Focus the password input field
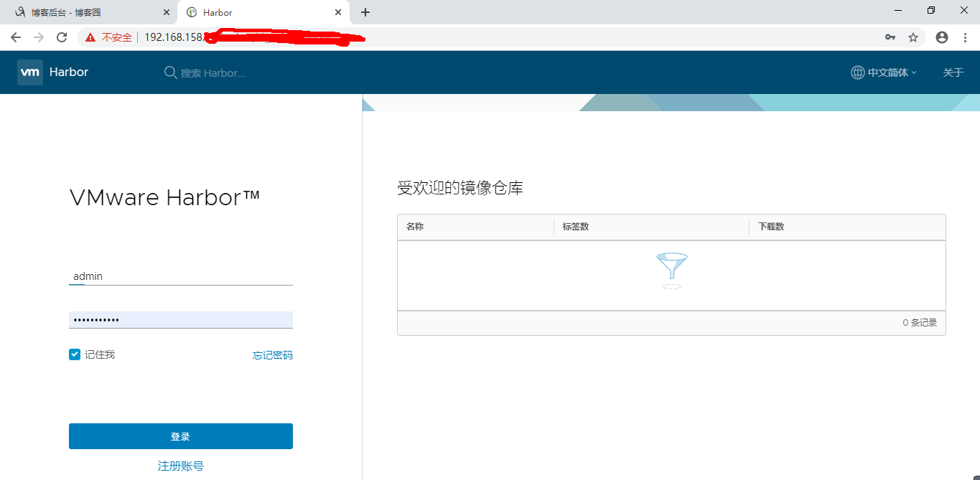 [x=181, y=320]
